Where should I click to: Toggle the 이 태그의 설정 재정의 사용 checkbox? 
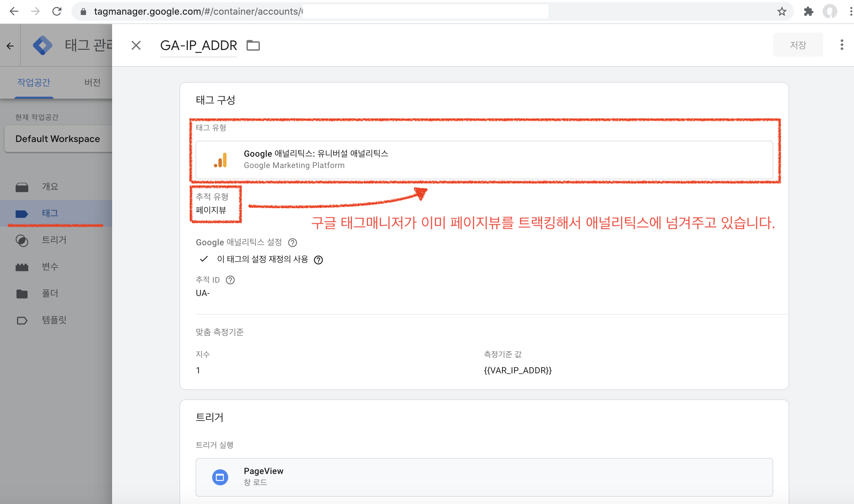[x=204, y=259]
